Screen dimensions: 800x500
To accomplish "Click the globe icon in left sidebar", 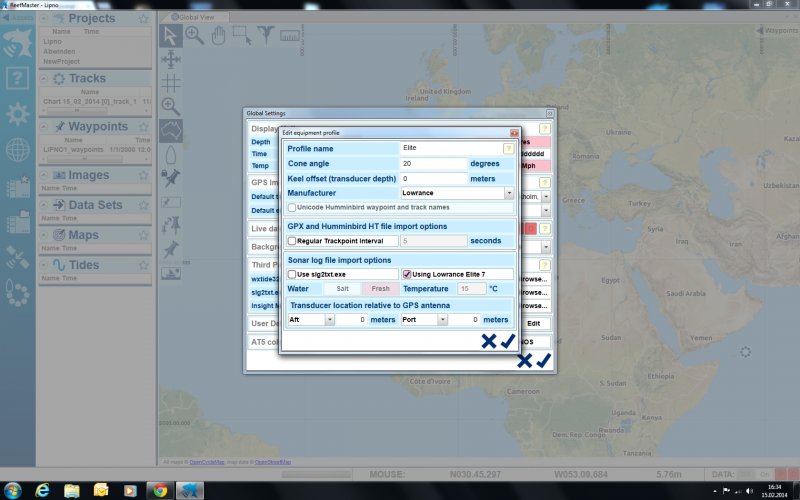I will click(x=17, y=149).
